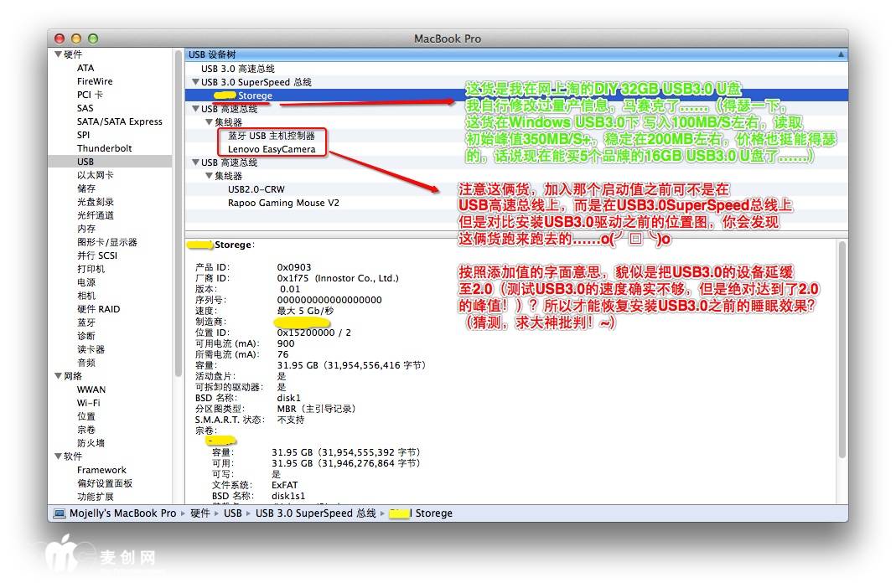This screenshot has height=588, width=896.
Task: Select Wi-Fi under network section
Action: [88, 403]
